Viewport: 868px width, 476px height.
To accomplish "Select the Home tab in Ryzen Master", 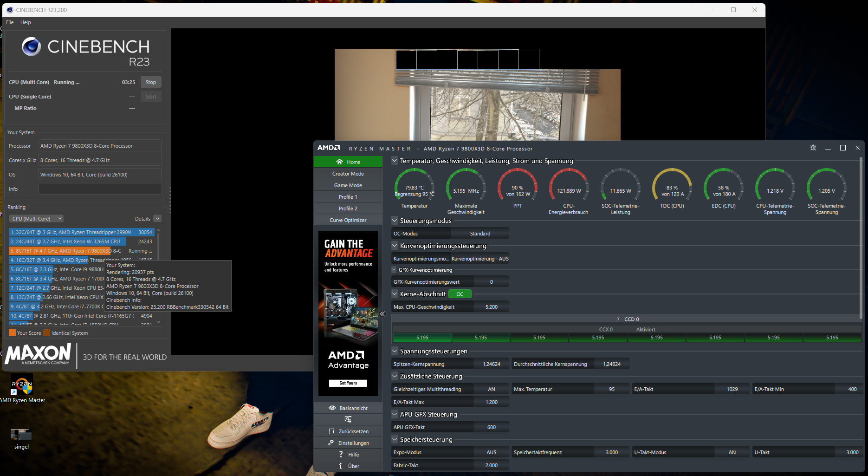I will point(348,162).
